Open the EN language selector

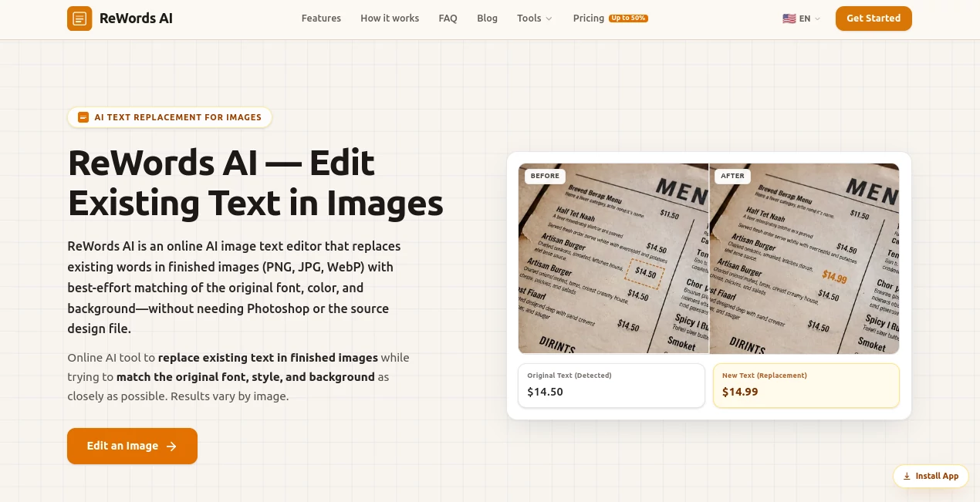pyautogui.click(x=802, y=19)
